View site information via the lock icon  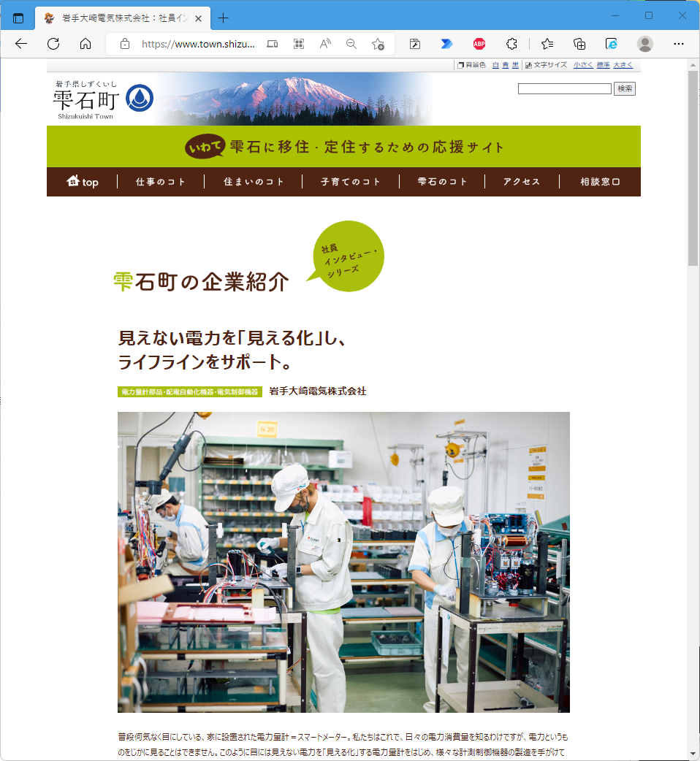point(125,44)
